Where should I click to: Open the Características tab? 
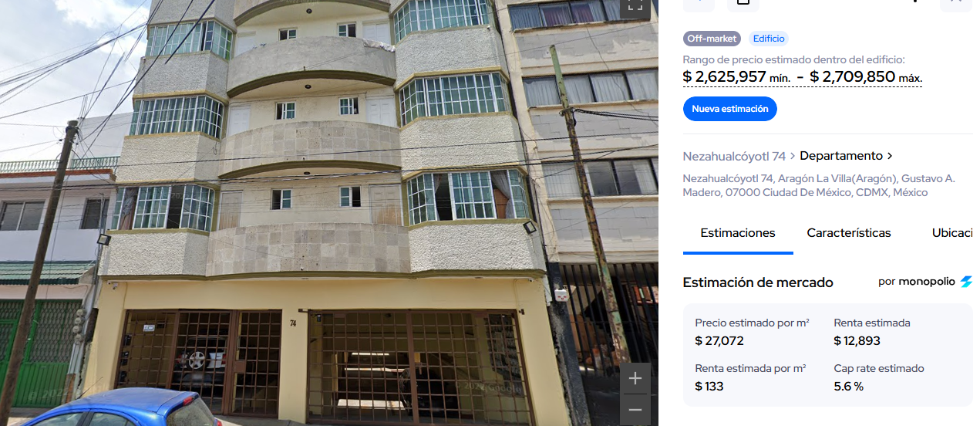[849, 233]
